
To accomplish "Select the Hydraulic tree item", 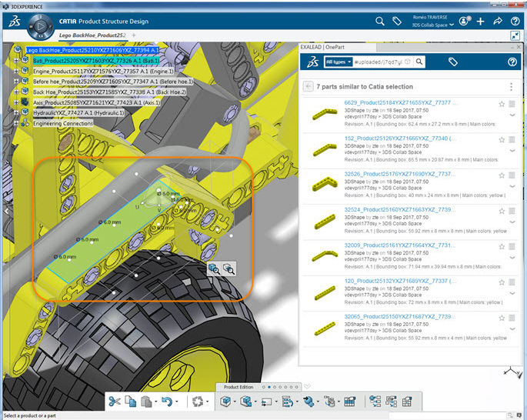I will [x=78, y=113].
